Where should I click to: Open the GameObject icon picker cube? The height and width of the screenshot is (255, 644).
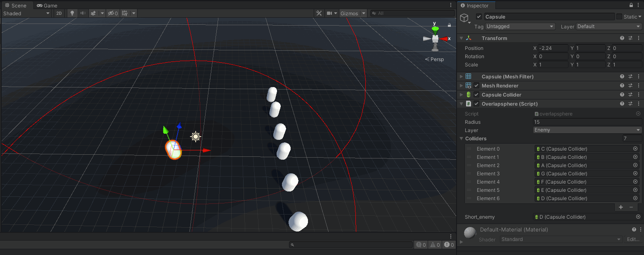[464, 18]
